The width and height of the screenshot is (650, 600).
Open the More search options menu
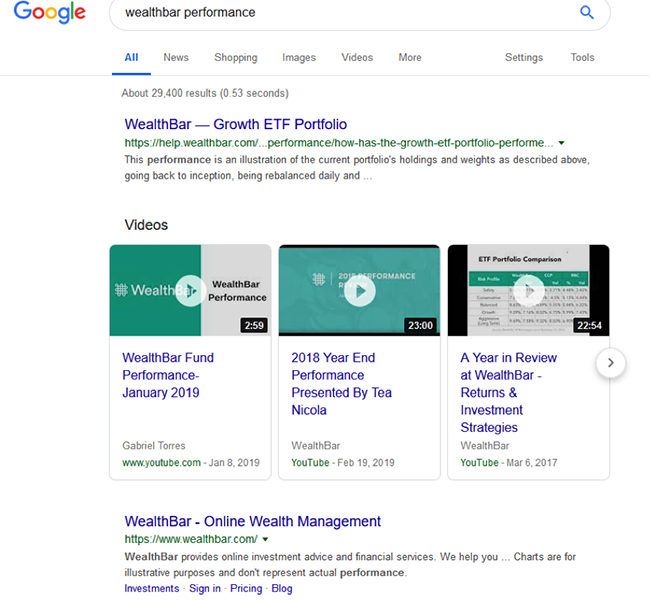(410, 58)
